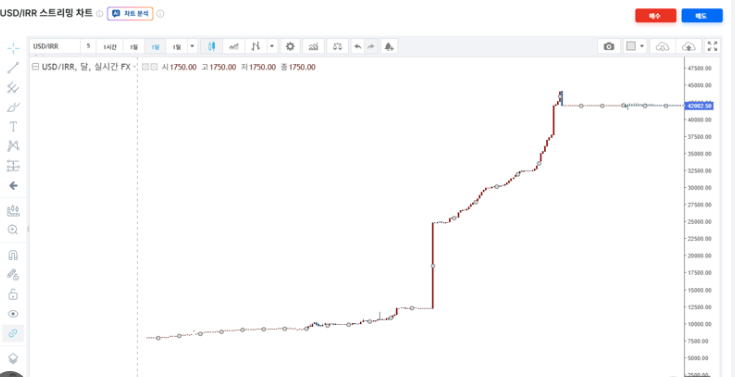
Task: Toggle lock all drawing tools padlock
Action: point(13,294)
